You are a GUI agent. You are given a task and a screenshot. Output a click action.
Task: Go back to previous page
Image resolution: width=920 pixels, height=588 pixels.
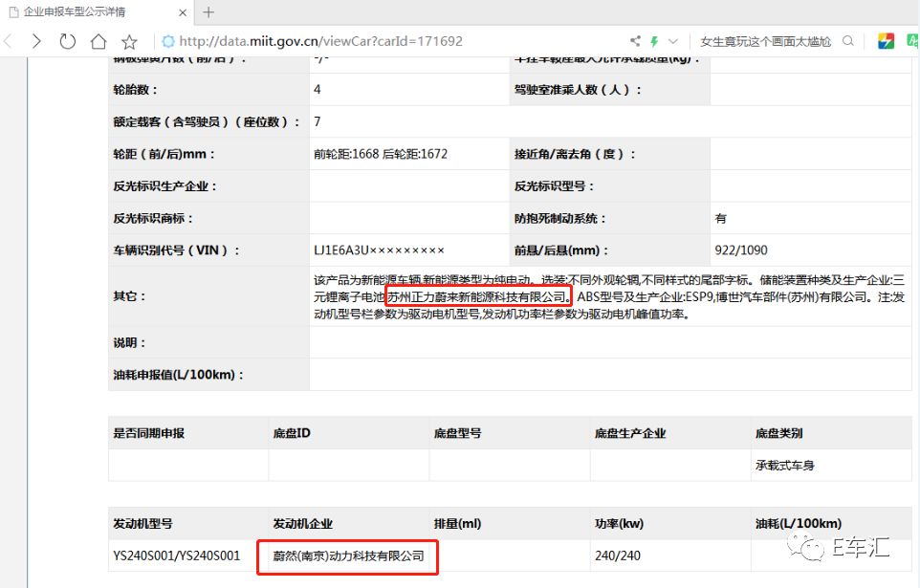pyautogui.click(x=8, y=41)
